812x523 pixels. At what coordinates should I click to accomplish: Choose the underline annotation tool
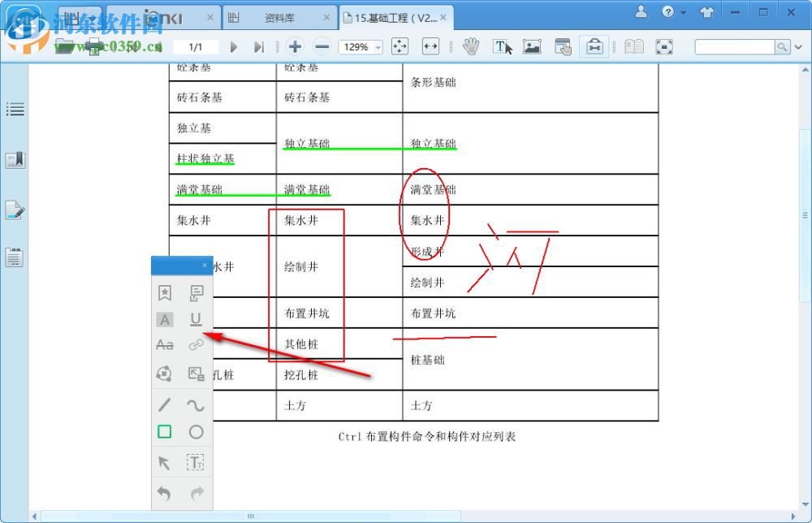[195, 319]
